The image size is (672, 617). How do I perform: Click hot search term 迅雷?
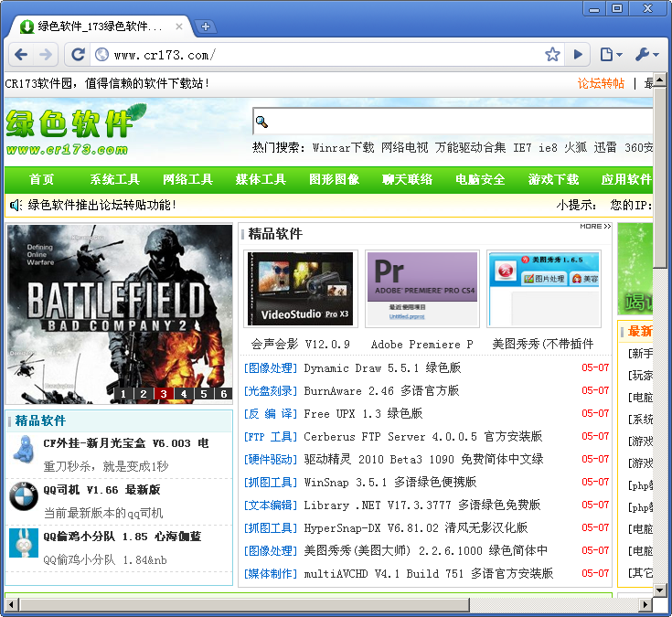[x=605, y=148]
